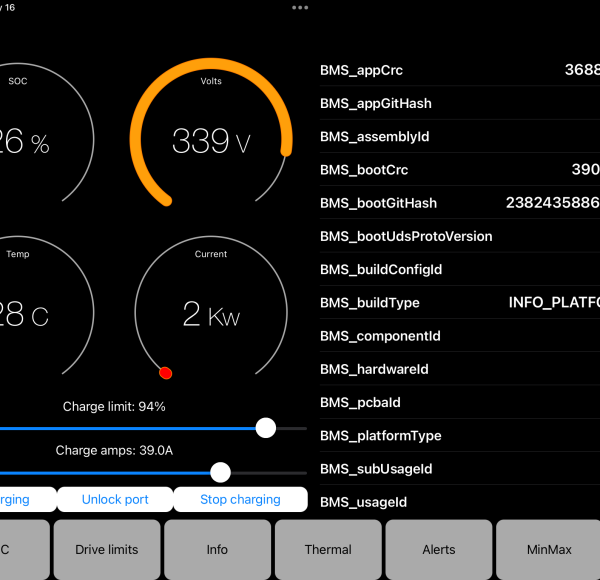Click the Charge limit slider handle
Image resolution: width=600 pixels, height=580 pixels.
[266, 428]
